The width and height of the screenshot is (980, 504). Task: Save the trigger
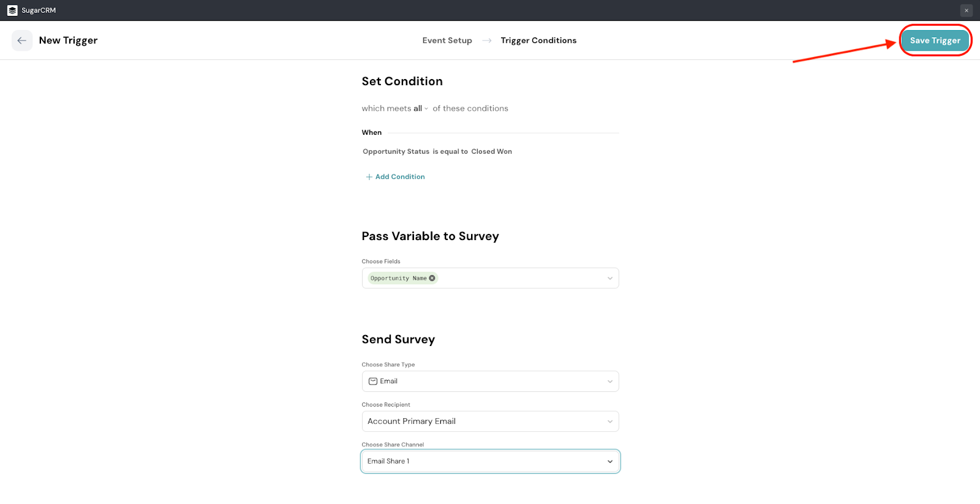pyautogui.click(x=935, y=40)
